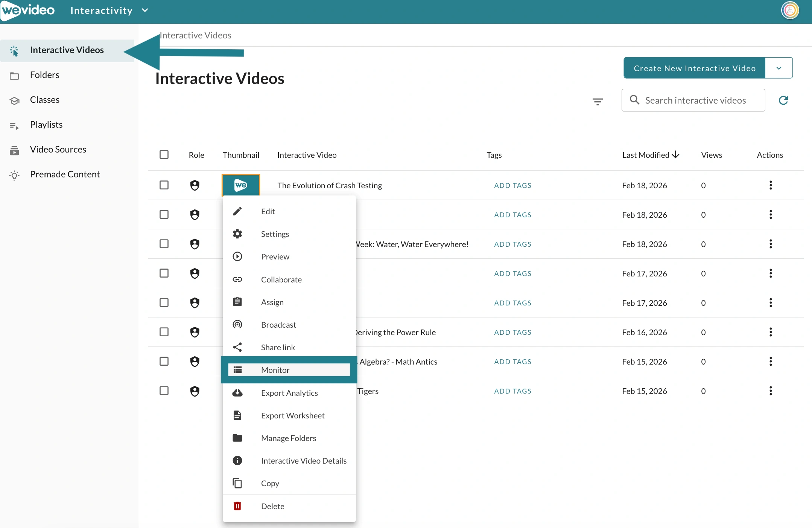Click the Views column header
The image size is (812, 528).
(712, 155)
